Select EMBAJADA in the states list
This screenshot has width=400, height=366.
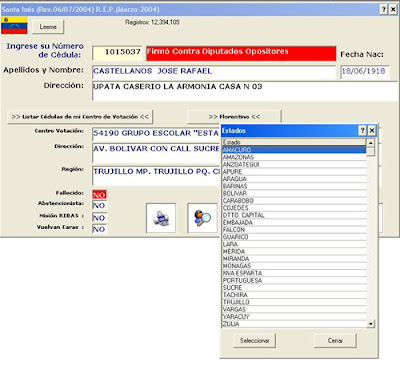click(x=294, y=222)
